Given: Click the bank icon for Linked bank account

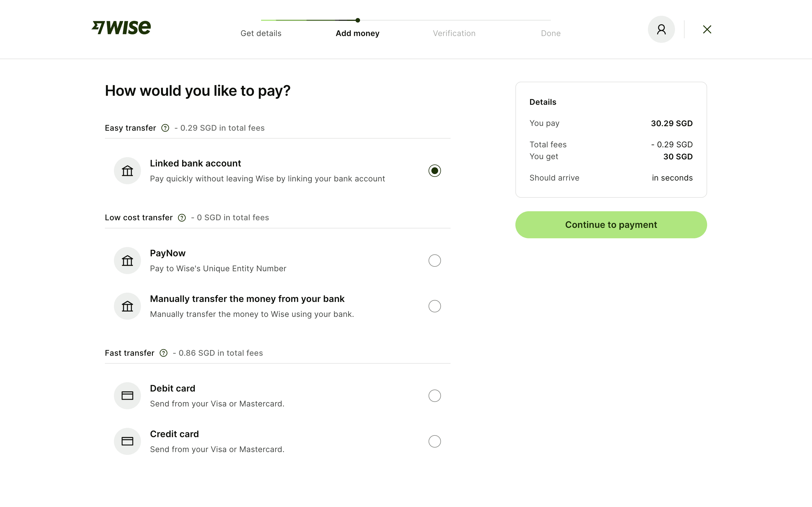Looking at the screenshot, I should [127, 171].
